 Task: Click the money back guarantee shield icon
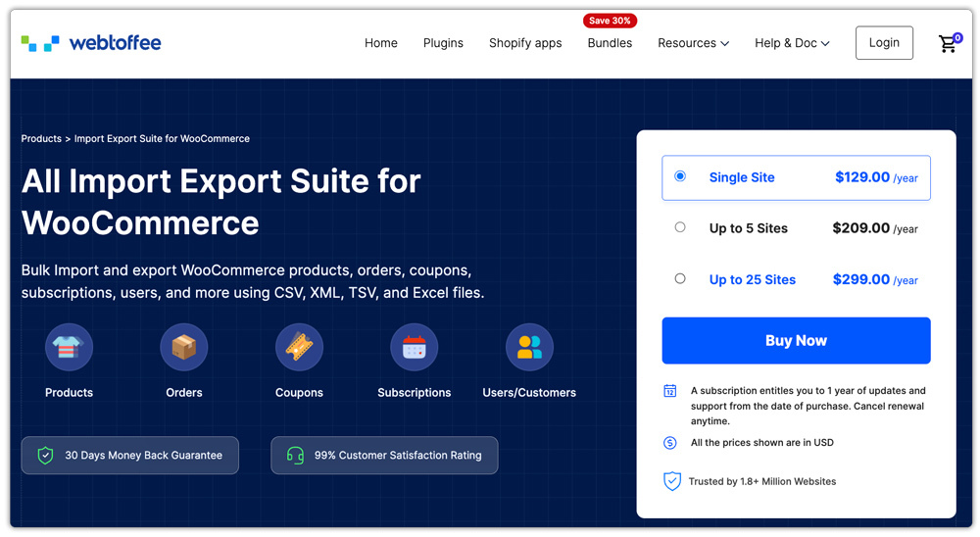coord(45,455)
